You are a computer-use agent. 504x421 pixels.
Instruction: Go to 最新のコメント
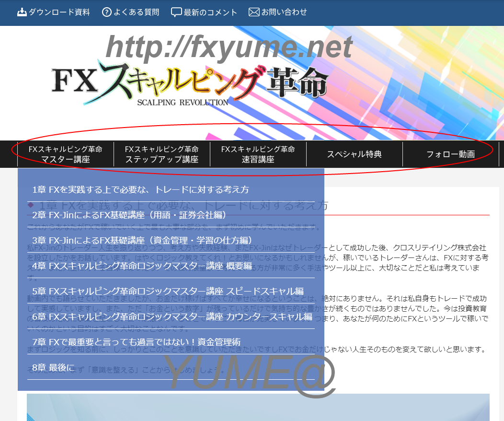click(210, 12)
